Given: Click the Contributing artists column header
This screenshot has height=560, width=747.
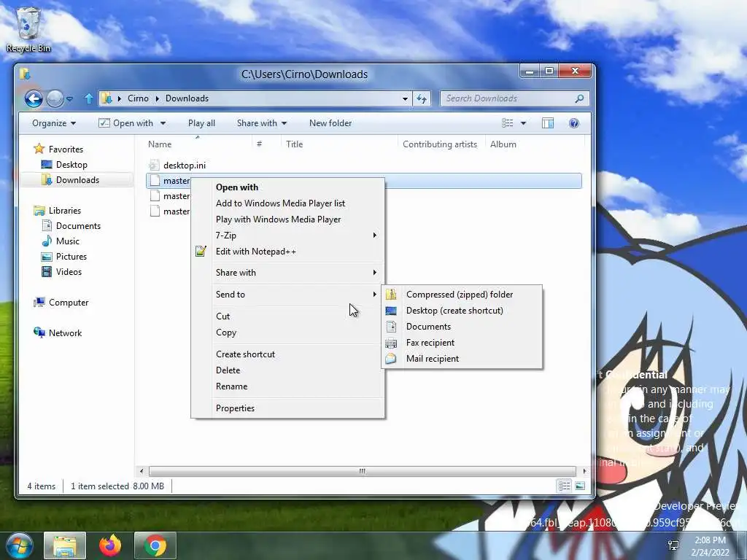Looking at the screenshot, I should click(440, 144).
